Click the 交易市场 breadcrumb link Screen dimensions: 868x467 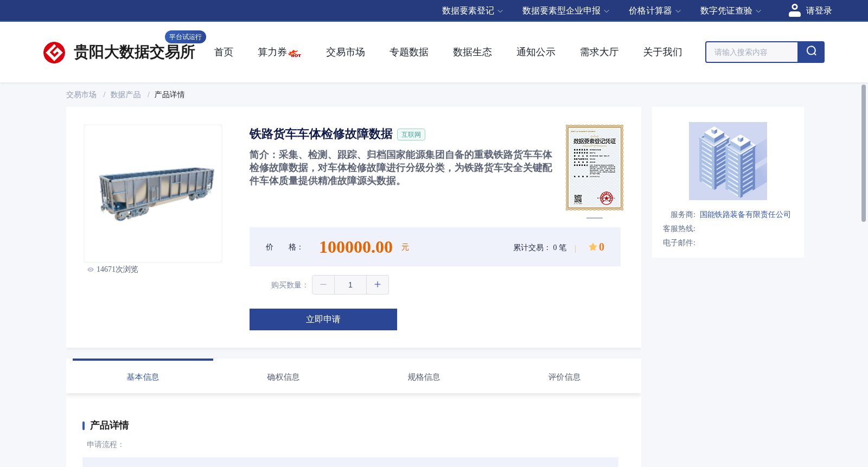point(81,95)
